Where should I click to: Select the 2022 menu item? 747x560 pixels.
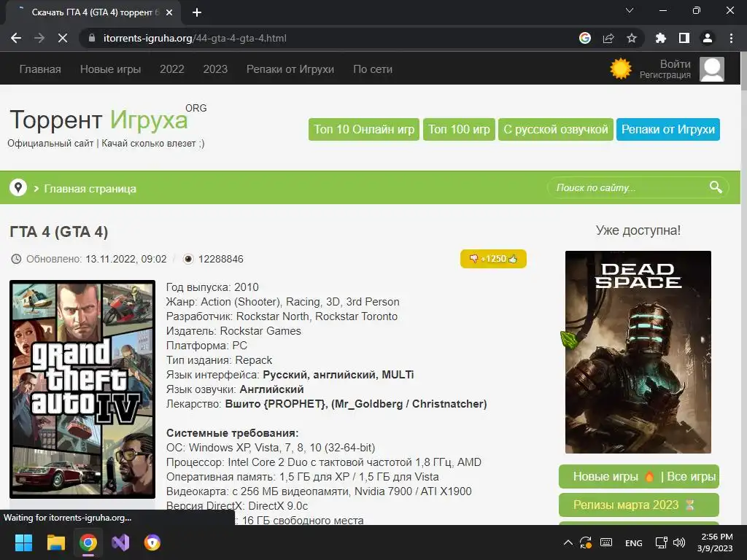[x=172, y=69]
